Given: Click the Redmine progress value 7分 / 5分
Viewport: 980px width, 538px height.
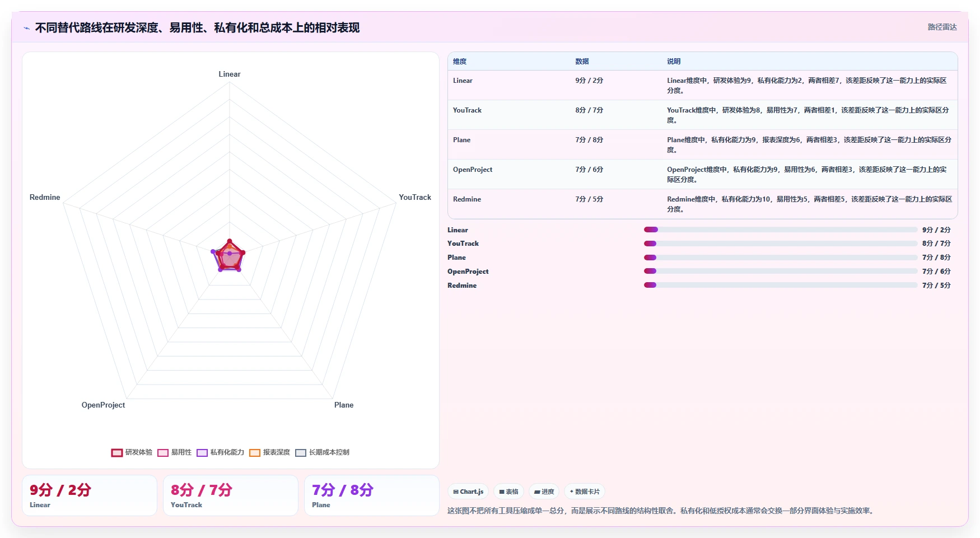Looking at the screenshot, I should (936, 286).
